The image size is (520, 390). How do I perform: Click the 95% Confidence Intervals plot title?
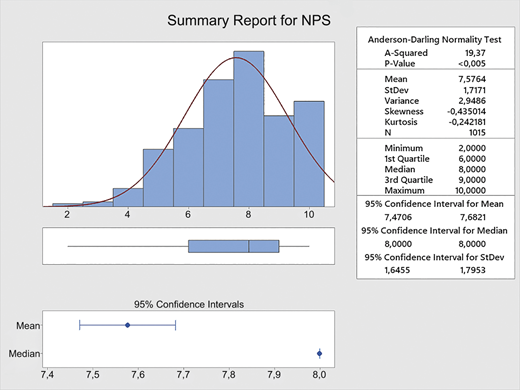coord(189,304)
